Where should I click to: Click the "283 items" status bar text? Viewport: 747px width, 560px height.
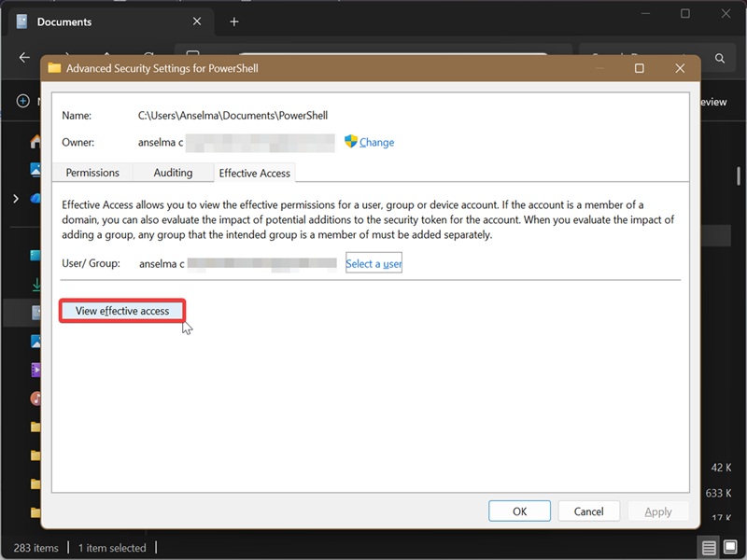pyautogui.click(x=35, y=548)
